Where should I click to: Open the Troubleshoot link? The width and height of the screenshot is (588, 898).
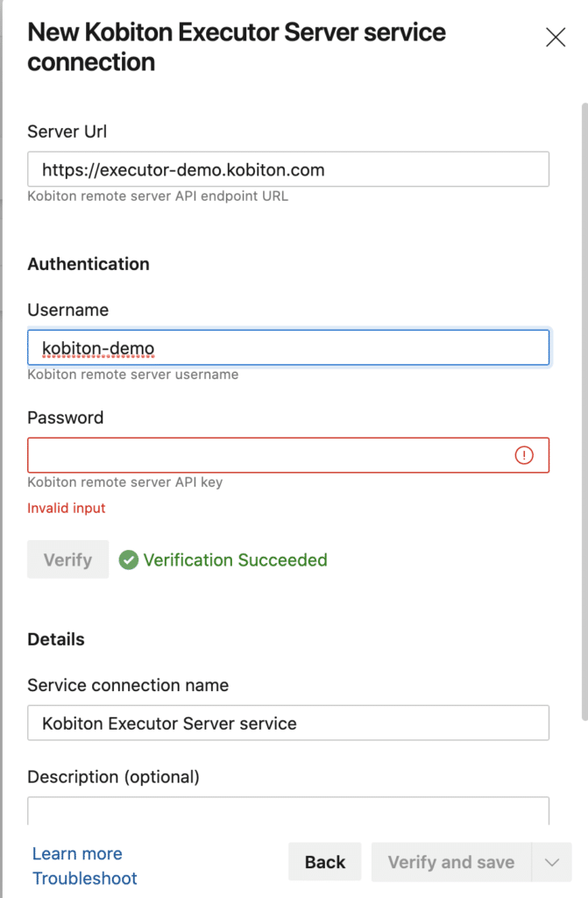coord(84,878)
